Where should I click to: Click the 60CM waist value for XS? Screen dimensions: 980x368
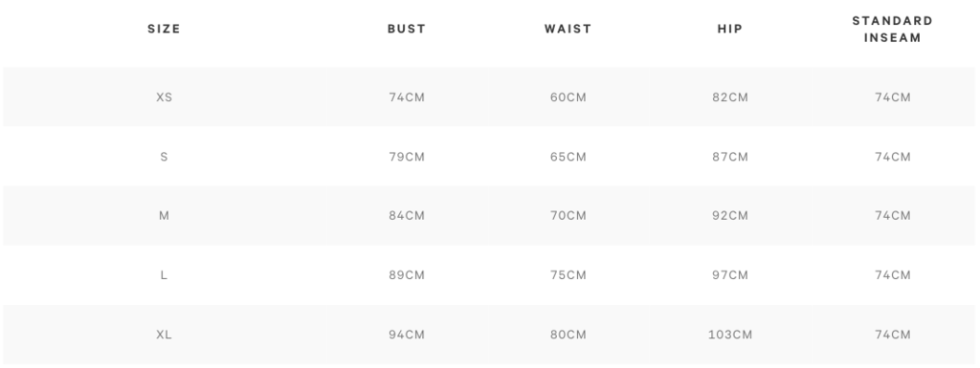tap(568, 97)
